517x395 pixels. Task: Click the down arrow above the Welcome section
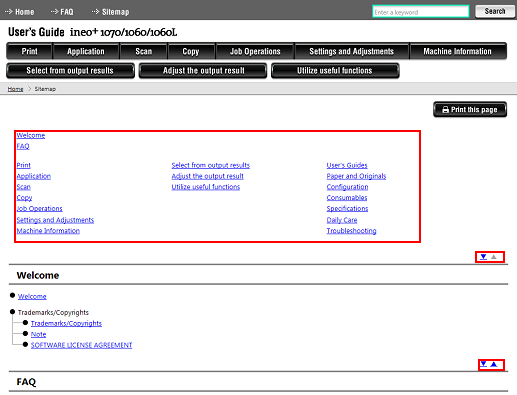click(x=483, y=257)
